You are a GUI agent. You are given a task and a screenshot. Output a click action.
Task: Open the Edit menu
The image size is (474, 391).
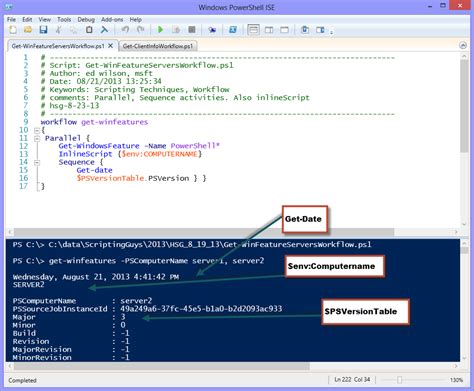pos(27,19)
